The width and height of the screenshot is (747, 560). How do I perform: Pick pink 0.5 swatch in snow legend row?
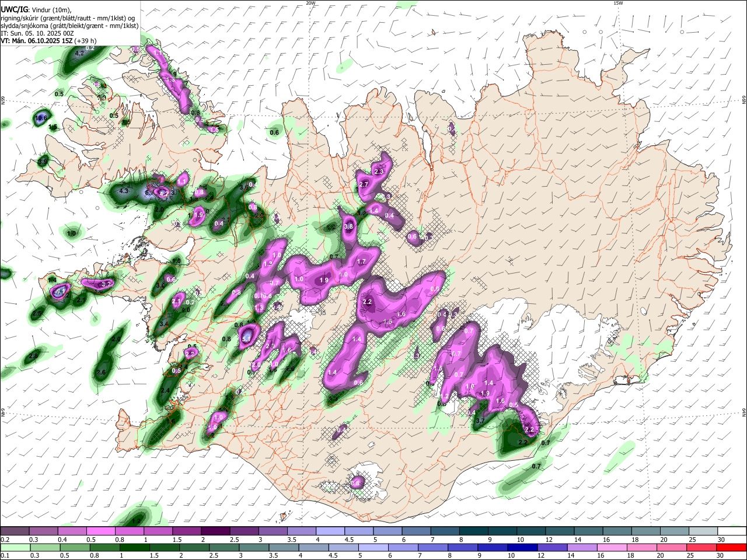click(100, 531)
